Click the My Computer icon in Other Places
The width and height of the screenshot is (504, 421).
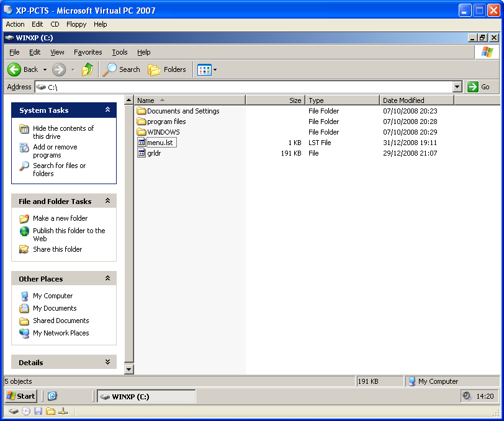(x=24, y=296)
